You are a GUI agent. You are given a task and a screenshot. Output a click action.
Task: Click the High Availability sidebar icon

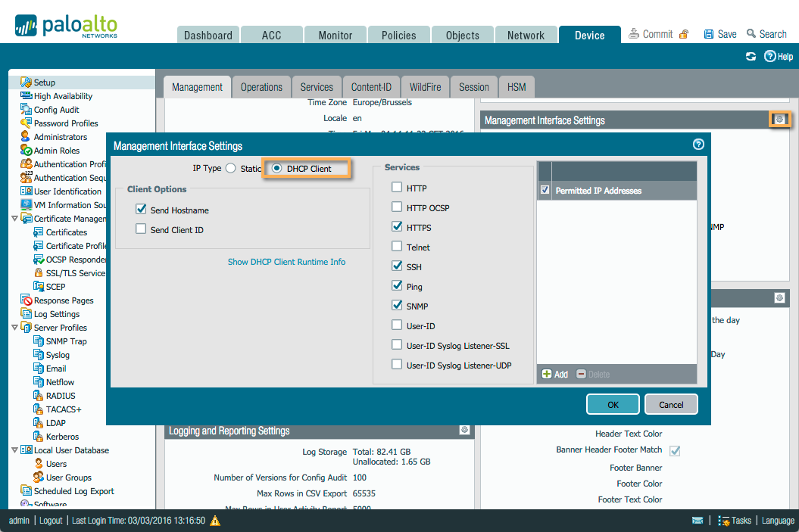click(27, 95)
